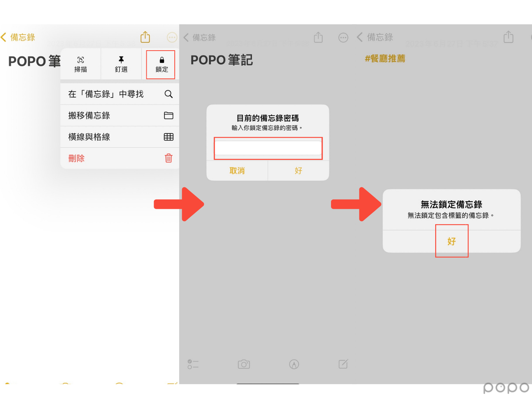Tap 取消 in the password dialog
This screenshot has width=532, height=399.
pos(237,170)
